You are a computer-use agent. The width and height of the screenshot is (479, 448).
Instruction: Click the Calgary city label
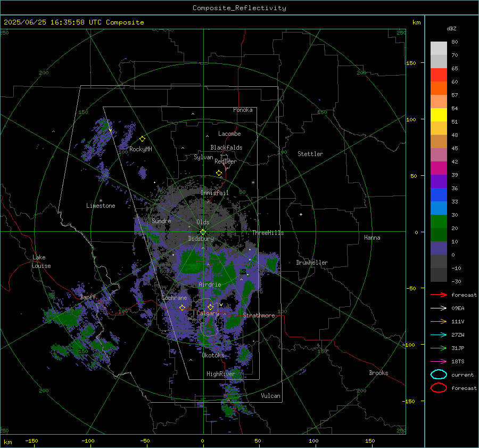point(208,313)
